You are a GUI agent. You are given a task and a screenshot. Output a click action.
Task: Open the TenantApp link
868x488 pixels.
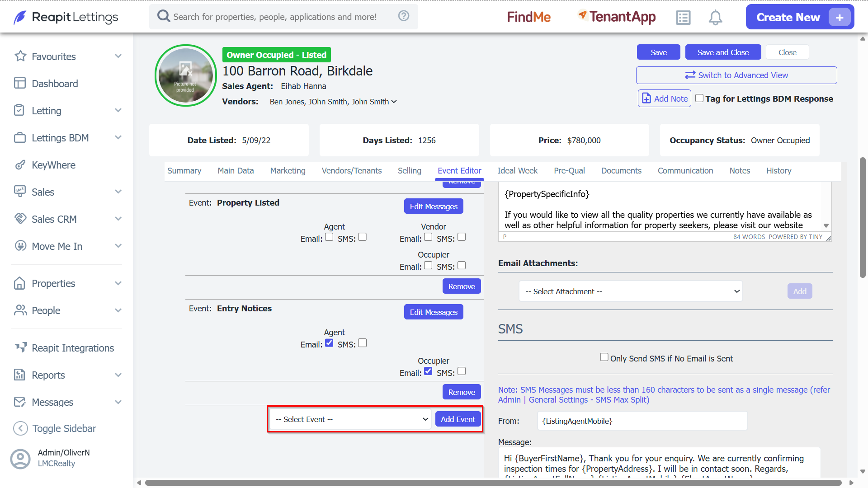pos(617,17)
